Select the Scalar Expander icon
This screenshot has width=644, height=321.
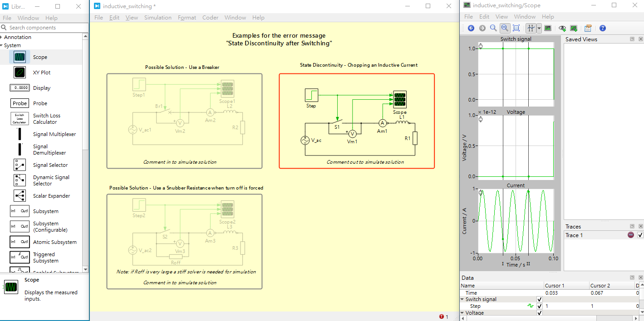(20, 196)
